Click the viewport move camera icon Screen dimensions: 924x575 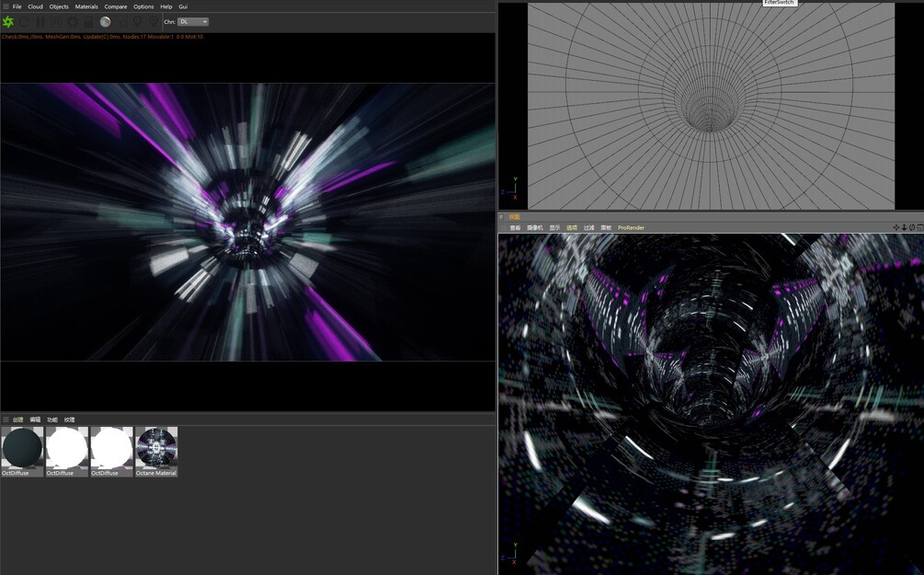click(x=896, y=227)
